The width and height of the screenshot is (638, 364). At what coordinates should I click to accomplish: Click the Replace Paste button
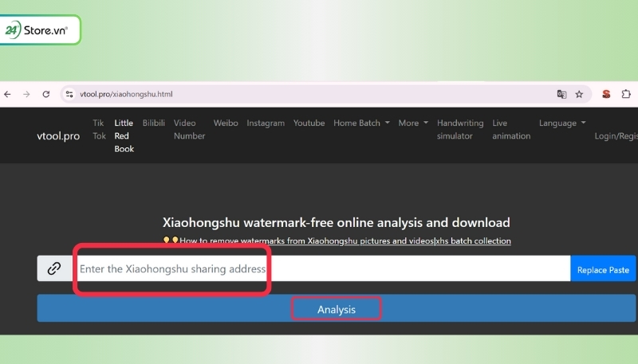point(603,268)
